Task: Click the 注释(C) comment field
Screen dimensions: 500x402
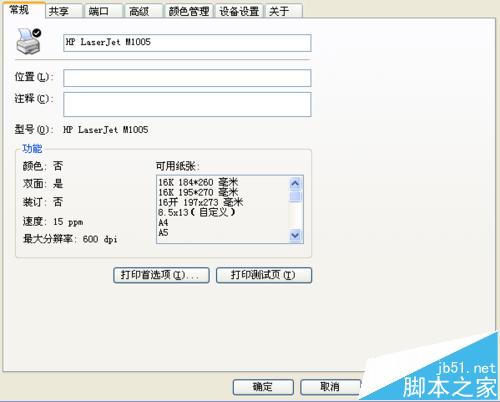Action: click(x=187, y=105)
